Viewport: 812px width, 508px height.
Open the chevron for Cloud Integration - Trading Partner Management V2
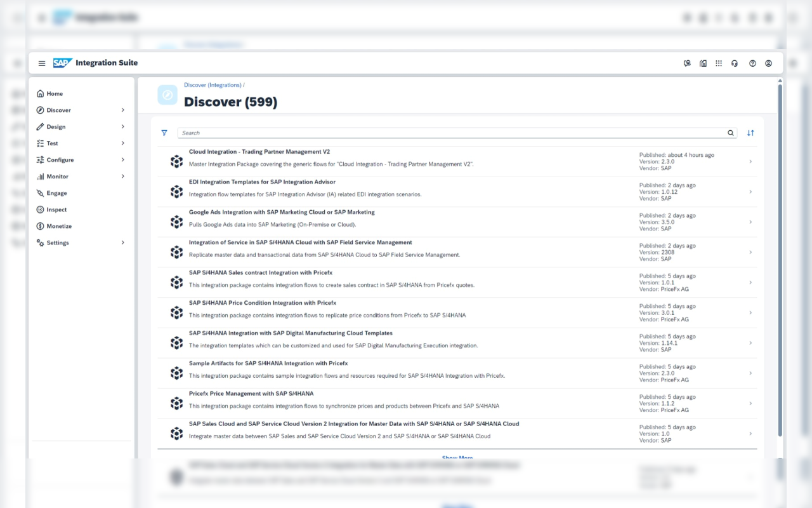(750, 162)
